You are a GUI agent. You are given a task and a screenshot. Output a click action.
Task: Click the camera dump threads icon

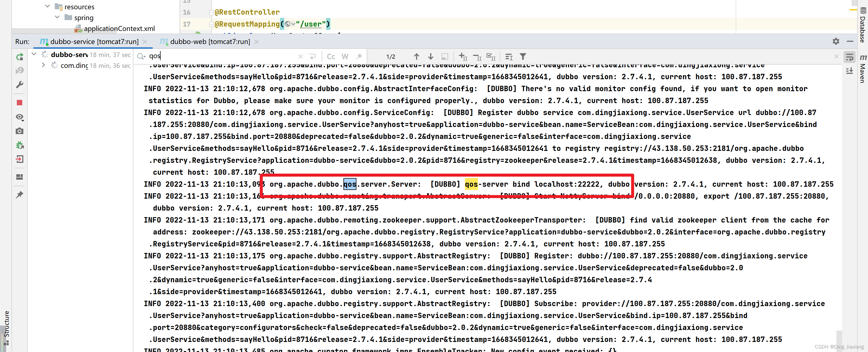[x=20, y=131]
